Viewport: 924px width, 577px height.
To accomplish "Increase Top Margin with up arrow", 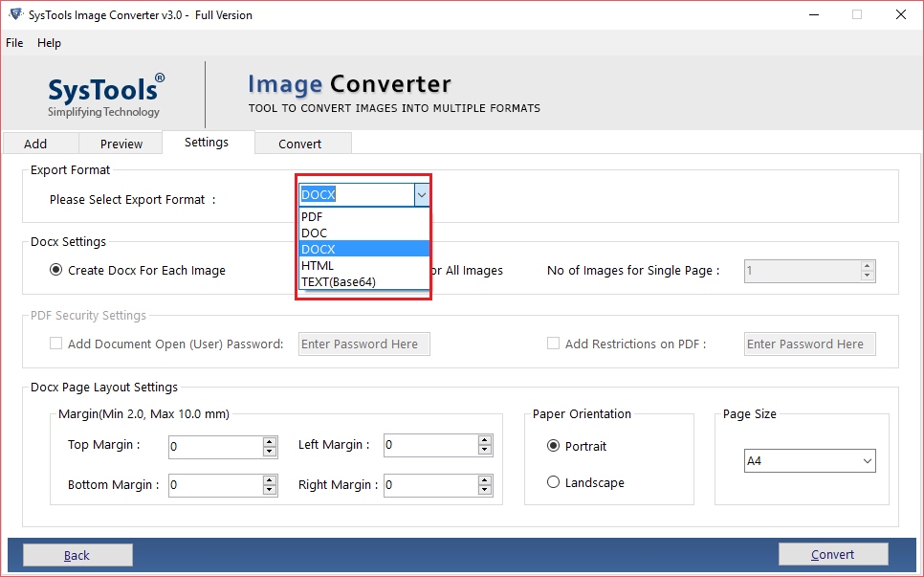I will click(x=270, y=441).
